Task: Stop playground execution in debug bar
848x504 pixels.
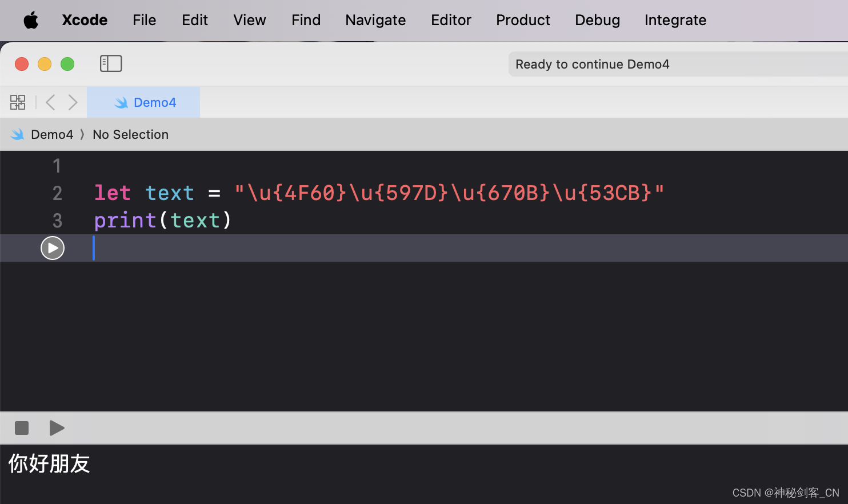Action: pyautogui.click(x=22, y=428)
